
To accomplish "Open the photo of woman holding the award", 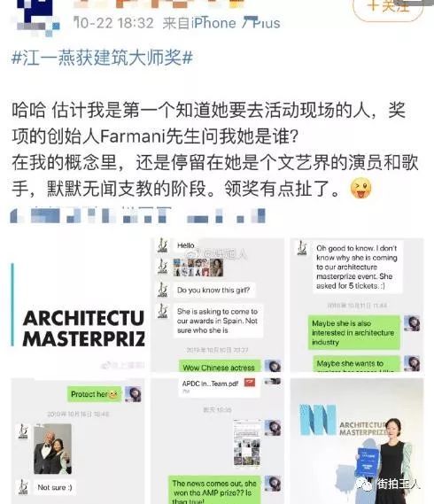I will 357,441.
